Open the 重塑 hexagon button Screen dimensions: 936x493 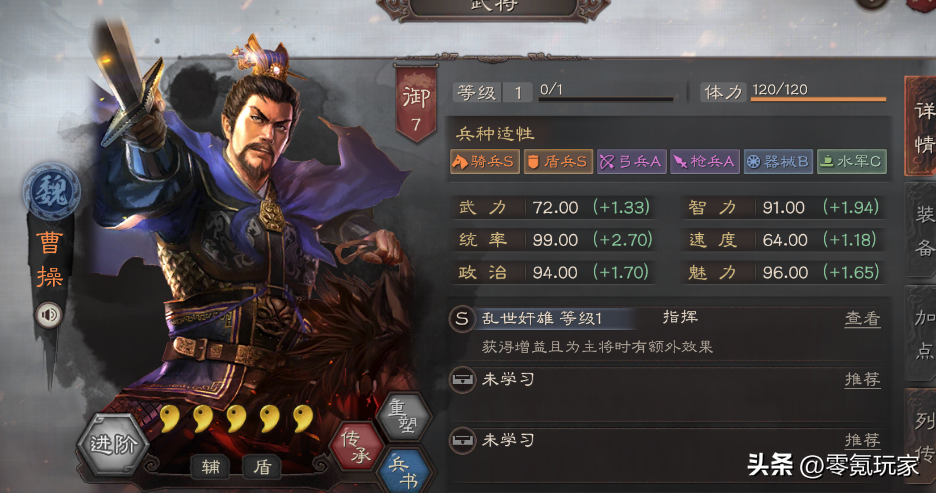tap(405, 417)
